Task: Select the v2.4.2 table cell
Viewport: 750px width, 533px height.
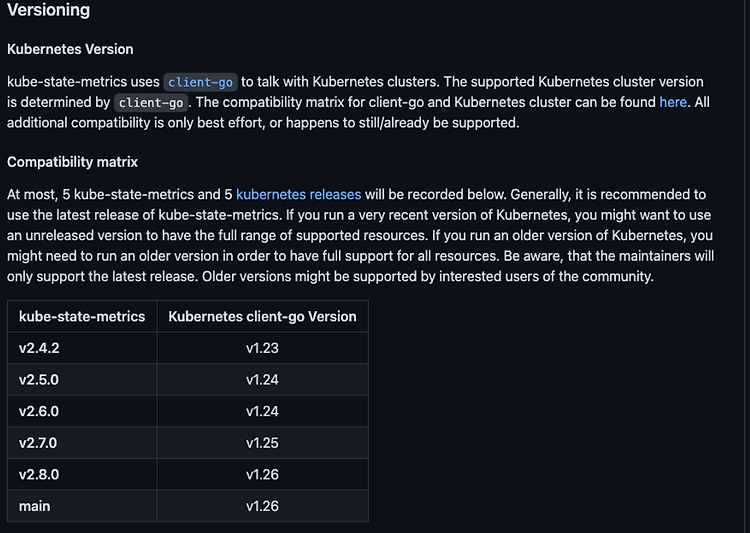Action: 82,348
